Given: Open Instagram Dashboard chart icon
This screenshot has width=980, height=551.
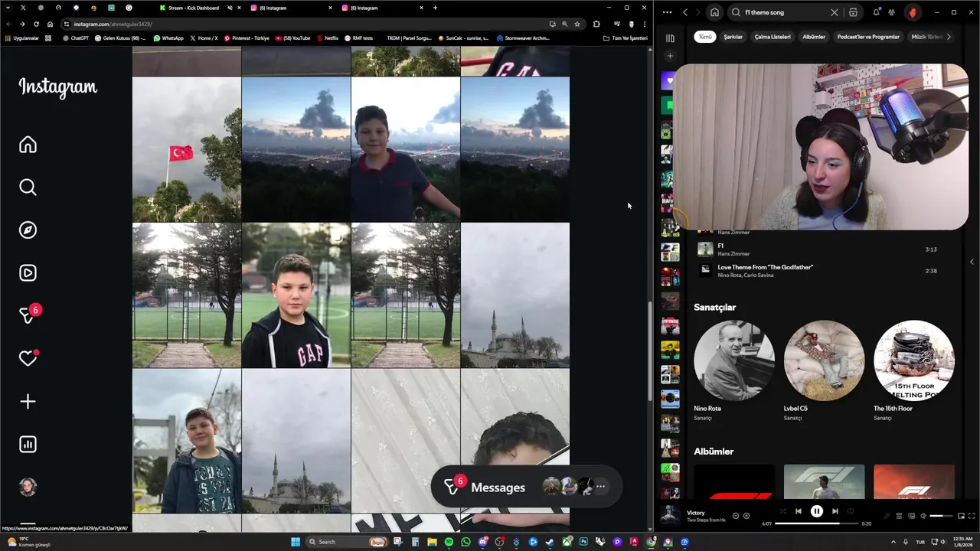Looking at the screenshot, I should [28, 445].
